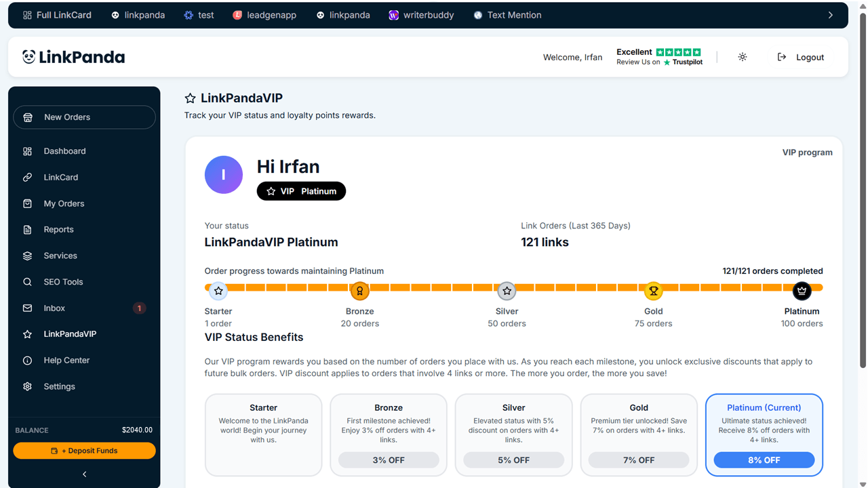
Task: Click the 'LinkPandaVIP Platinum' status text
Action: tap(271, 242)
